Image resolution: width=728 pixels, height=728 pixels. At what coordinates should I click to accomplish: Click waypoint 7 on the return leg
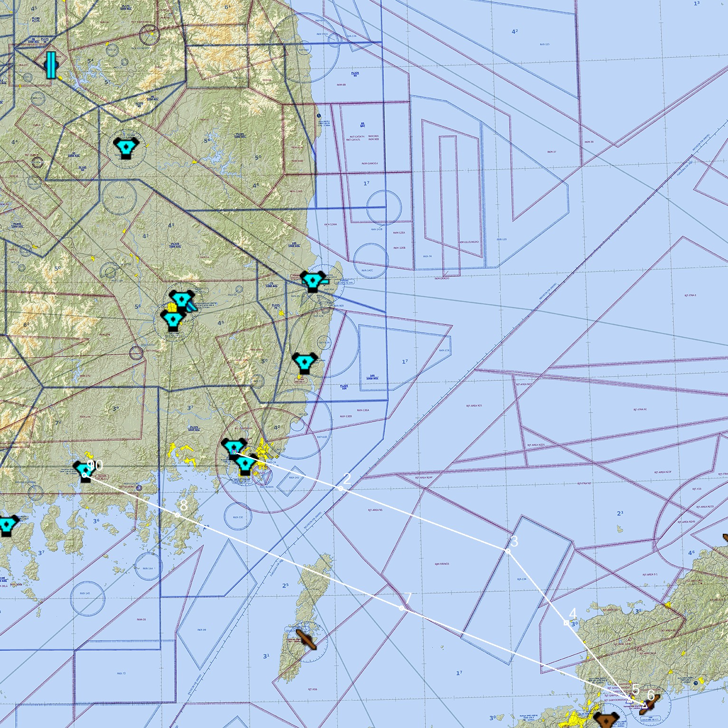[401, 608]
